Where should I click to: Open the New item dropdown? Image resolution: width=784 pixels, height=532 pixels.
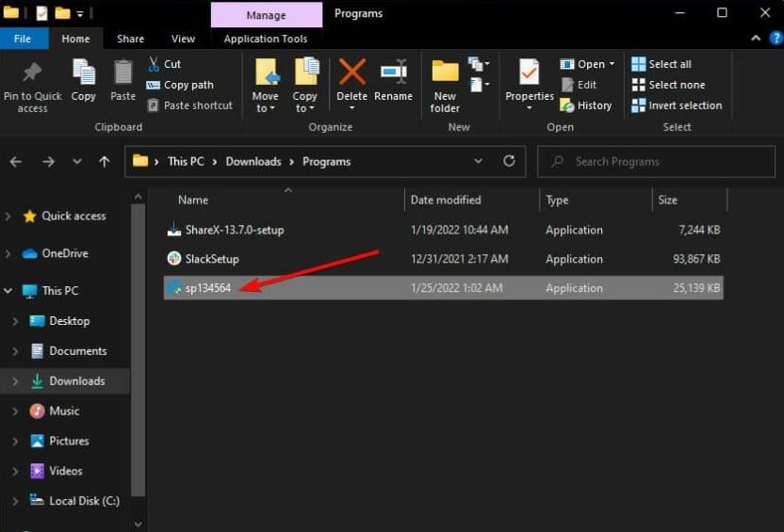479,64
